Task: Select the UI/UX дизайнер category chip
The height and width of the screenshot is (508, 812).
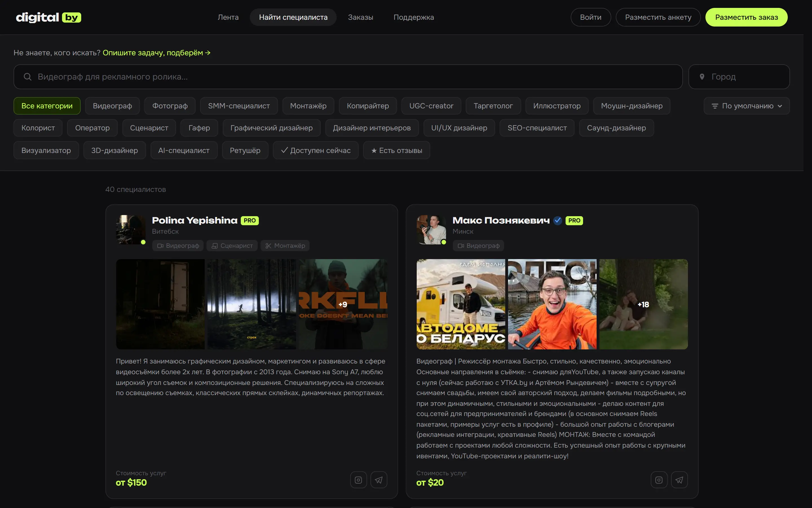Action: 459,128
